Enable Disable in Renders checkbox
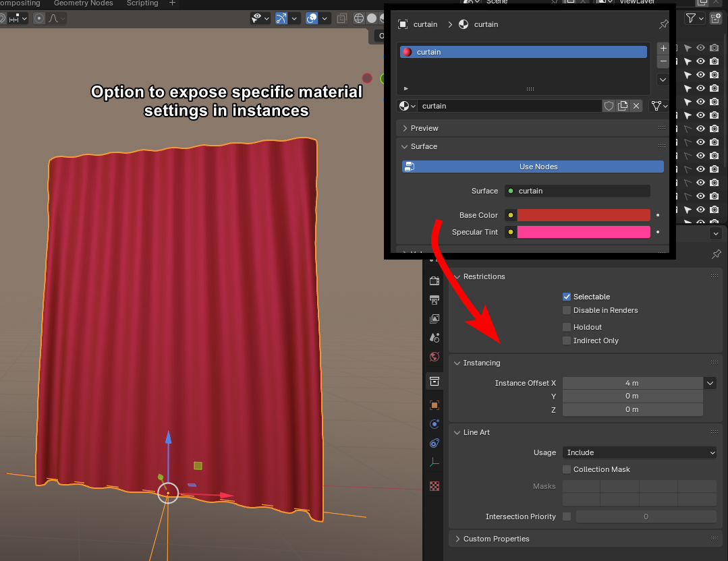The width and height of the screenshot is (728, 561). (x=567, y=310)
